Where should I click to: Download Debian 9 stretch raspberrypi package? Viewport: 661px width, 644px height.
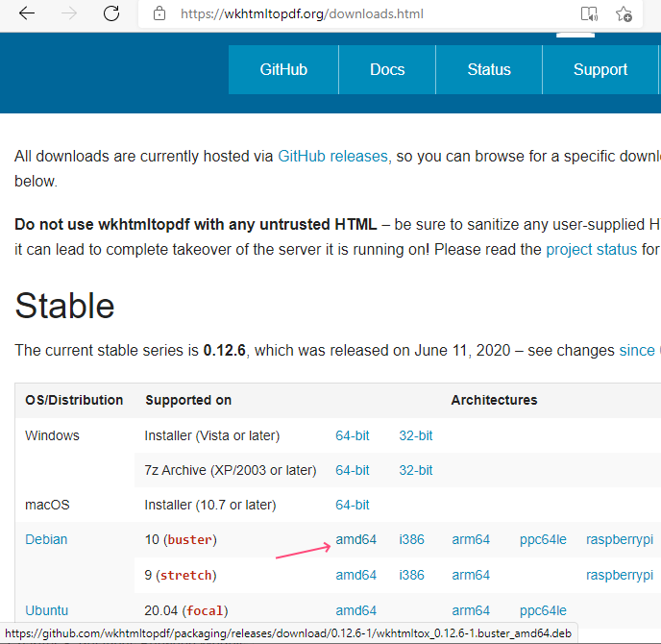620,575
